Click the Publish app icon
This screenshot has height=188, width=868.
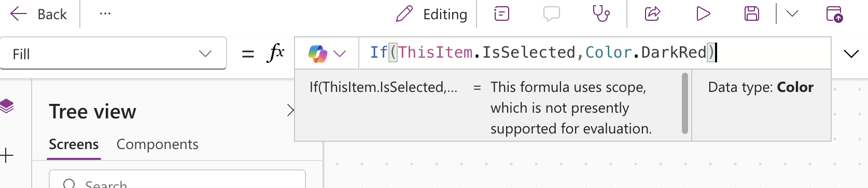click(834, 14)
